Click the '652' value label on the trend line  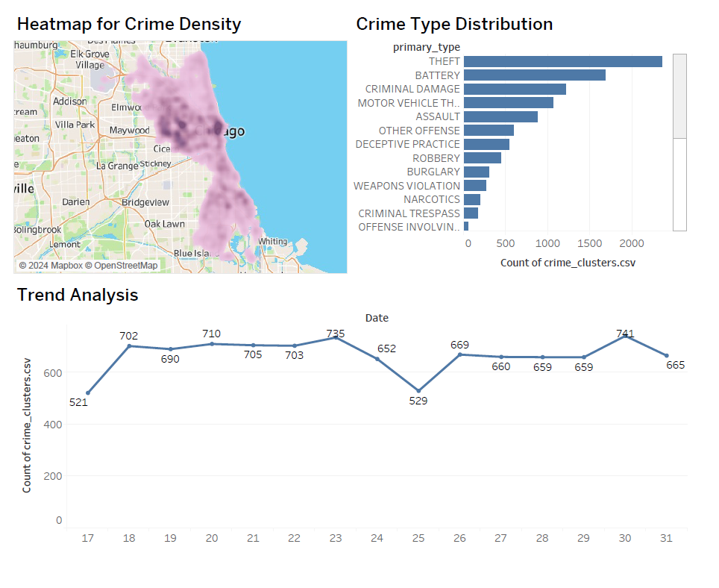[386, 348]
